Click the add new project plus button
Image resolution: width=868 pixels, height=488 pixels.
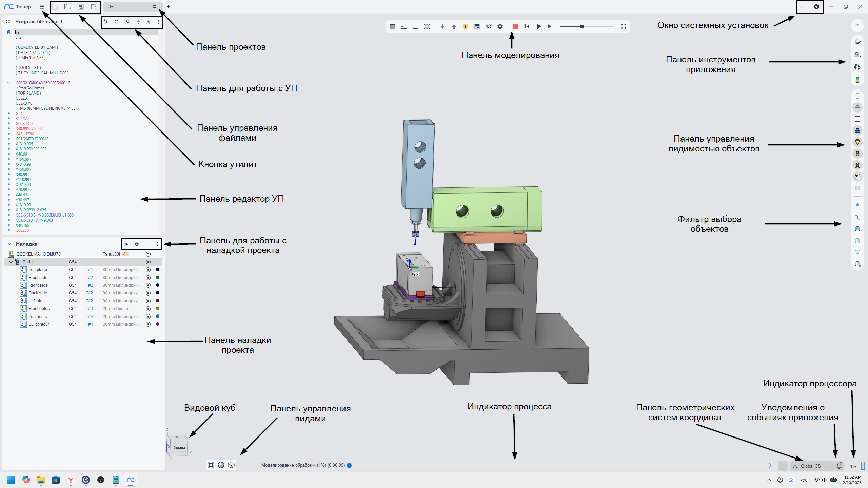point(169,7)
